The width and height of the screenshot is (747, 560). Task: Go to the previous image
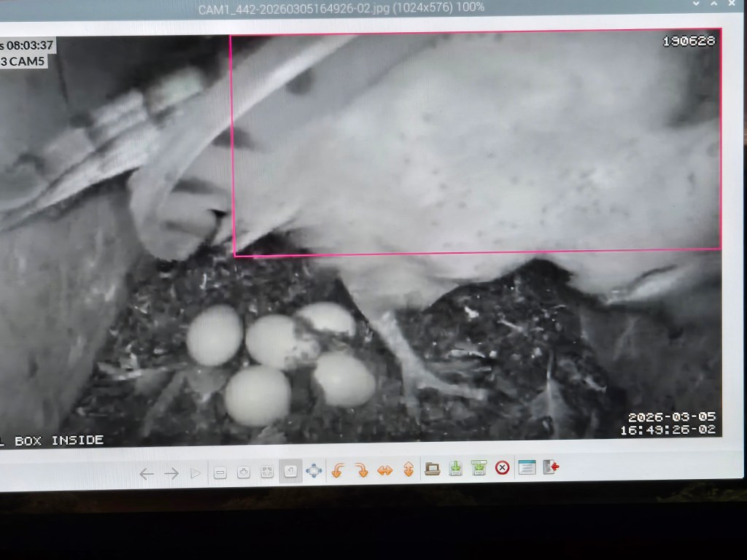tap(147, 473)
